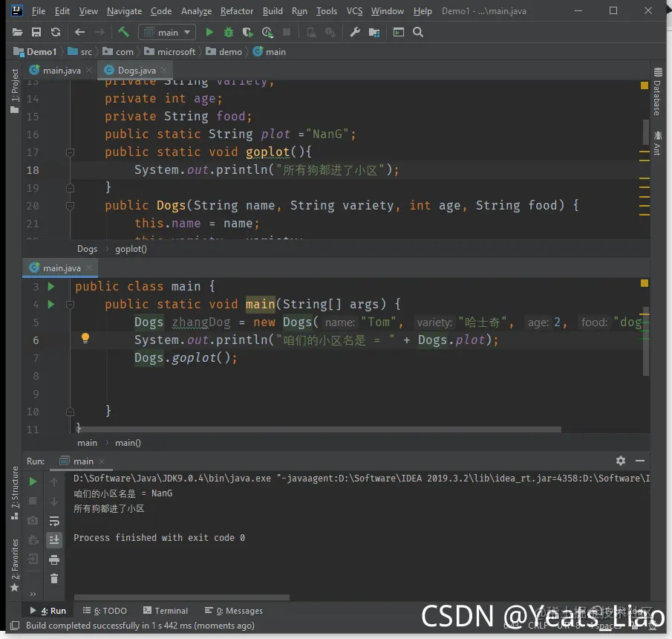Open the Terminal tool window tab
The width and height of the screenshot is (672, 639).
click(x=166, y=611)
